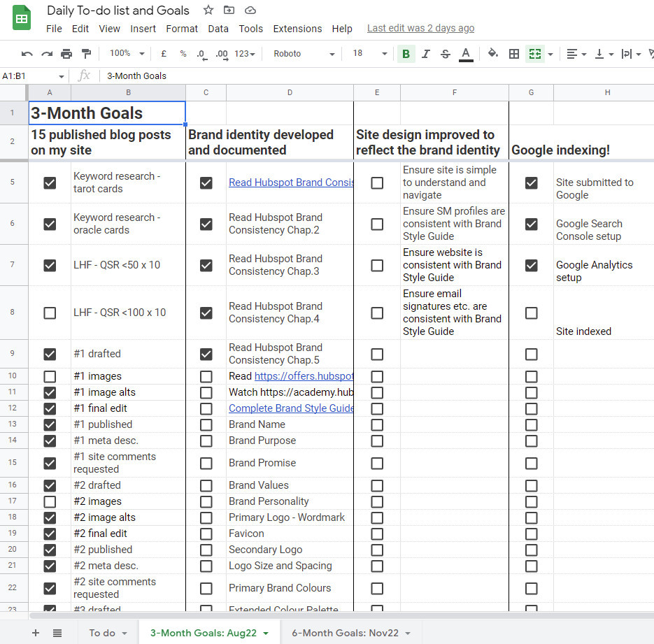Select the paint format tool
Viewport: 654px width, 644px height.
86,54
